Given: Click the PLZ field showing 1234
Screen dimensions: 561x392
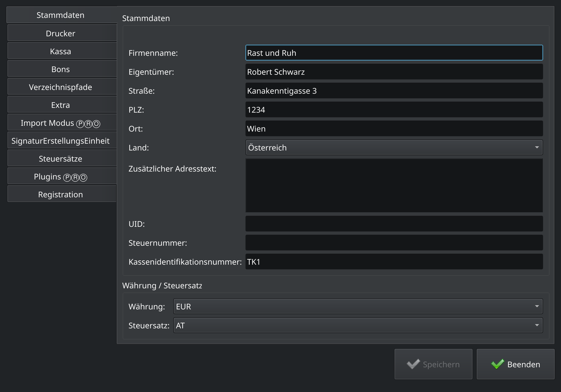Looking at the screenshot, I should [x=394, y=109].
